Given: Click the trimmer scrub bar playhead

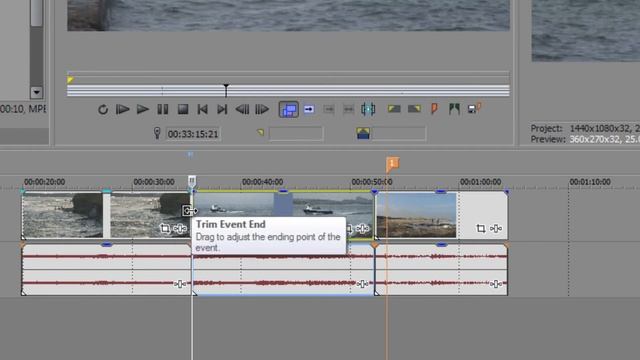Looking at the screenshot, I should pyautogui.click(x=226, y=90).
